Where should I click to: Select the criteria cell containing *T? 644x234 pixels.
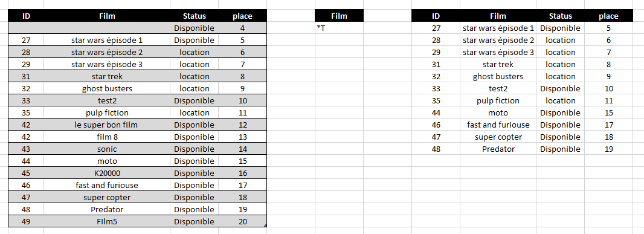click(340, 28)
